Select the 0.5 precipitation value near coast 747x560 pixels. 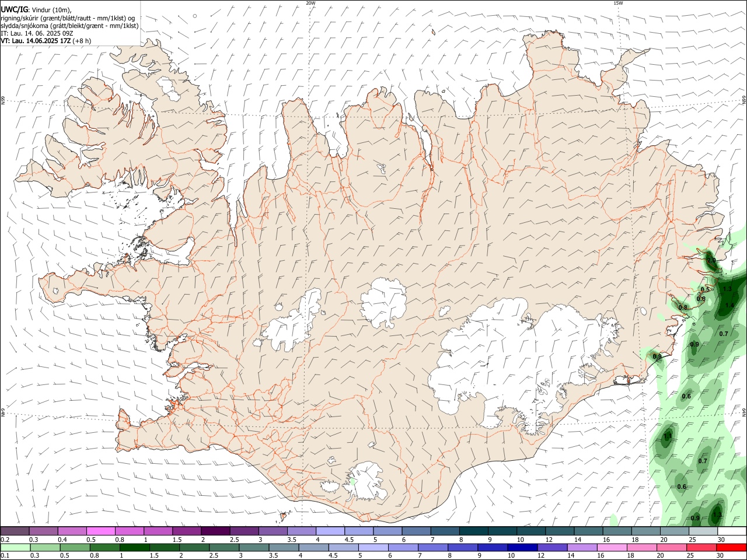point(705,289)
